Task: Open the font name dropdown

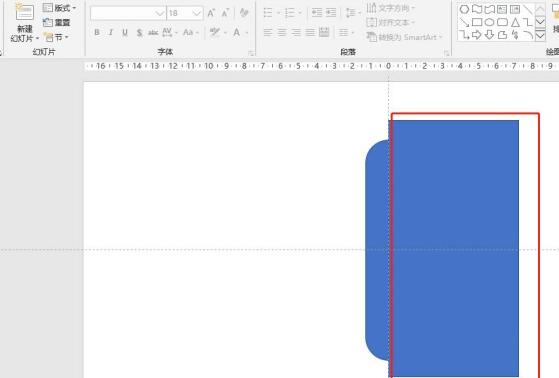Action: (x=159, y=14)
